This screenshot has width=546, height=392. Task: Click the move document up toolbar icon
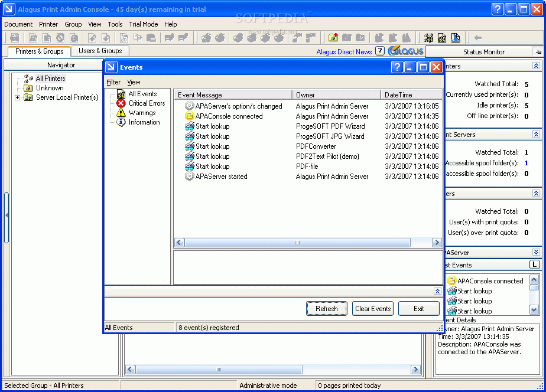tap(92, 38)
